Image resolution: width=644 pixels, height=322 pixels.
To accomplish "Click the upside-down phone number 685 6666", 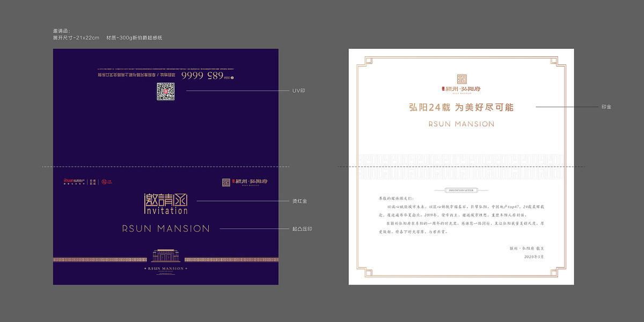I will tap(202, 76).
